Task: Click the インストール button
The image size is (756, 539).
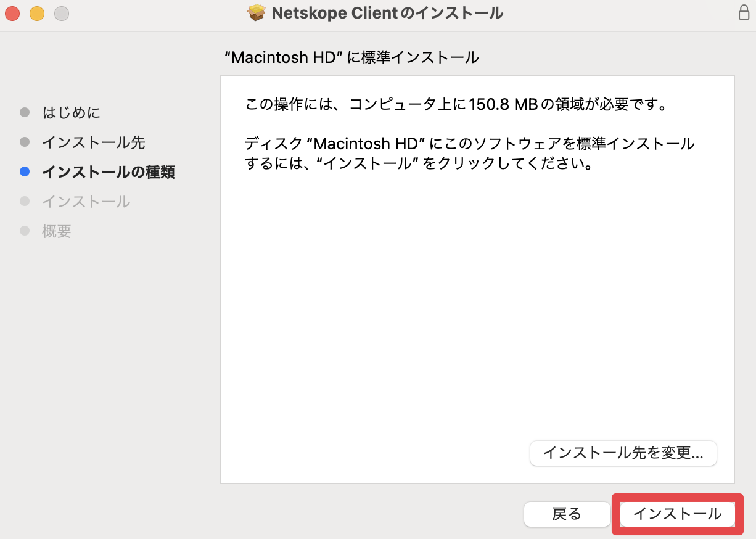Action: 677,514
